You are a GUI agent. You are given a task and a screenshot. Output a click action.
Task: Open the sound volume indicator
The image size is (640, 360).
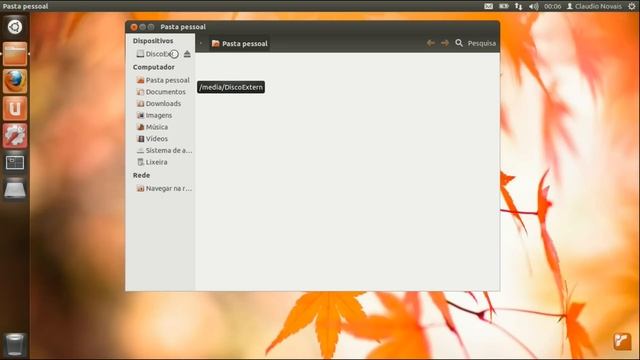pyautogui.click(x=533, y=6)
